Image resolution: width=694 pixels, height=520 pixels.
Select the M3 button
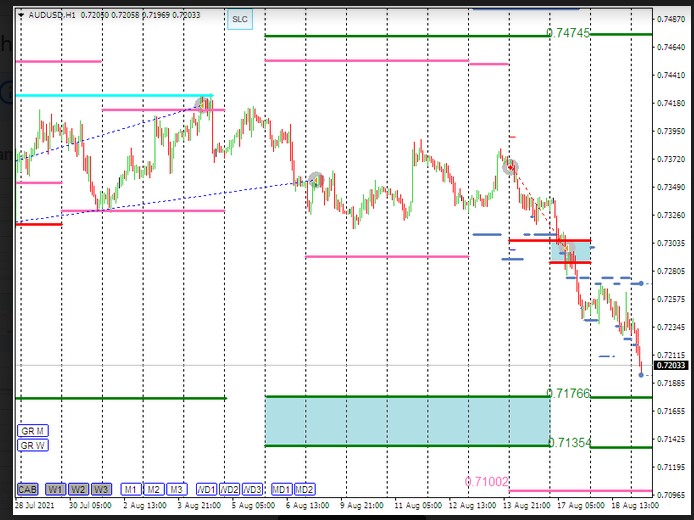(176, 489)
